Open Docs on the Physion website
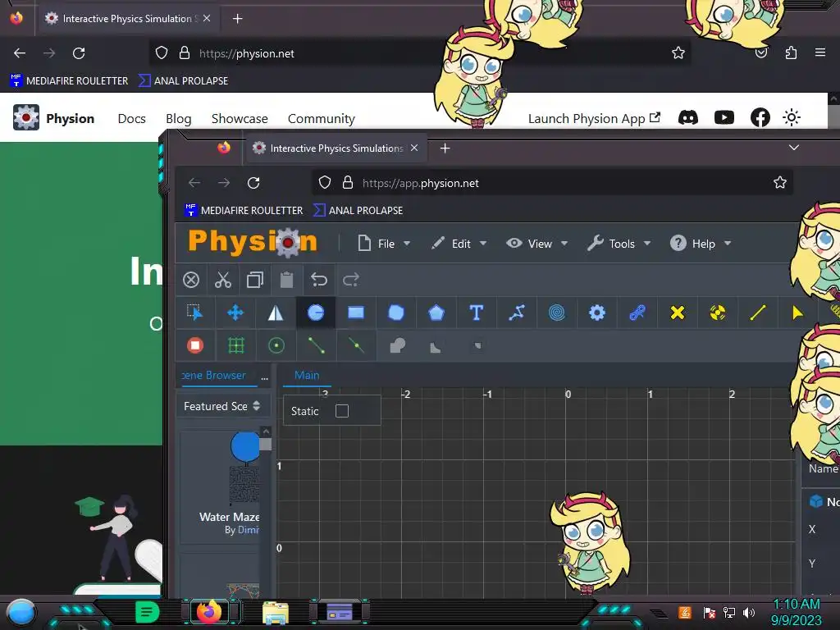840x630 pixels. 132,118
